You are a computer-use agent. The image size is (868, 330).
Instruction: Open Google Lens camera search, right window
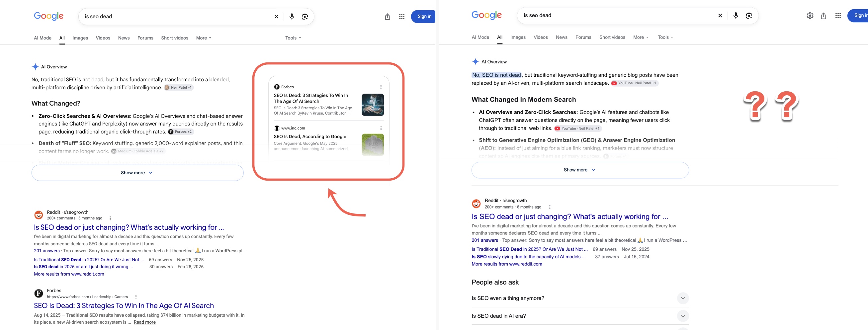click(749, 16)
